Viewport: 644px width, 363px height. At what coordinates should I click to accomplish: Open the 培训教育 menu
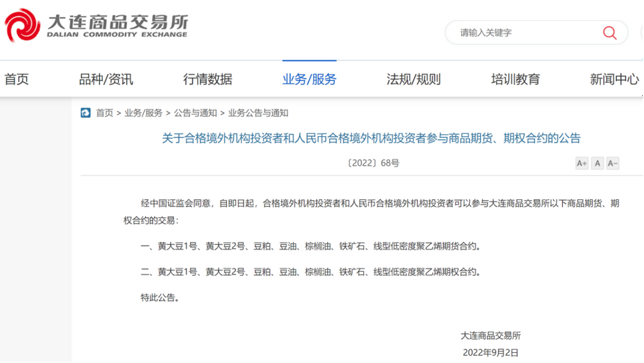(x=515, y=79)
